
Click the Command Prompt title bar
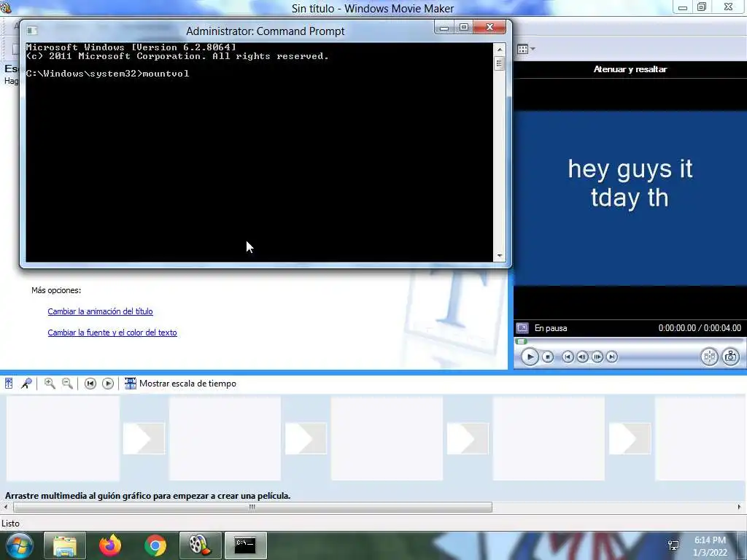click(265, 31)
